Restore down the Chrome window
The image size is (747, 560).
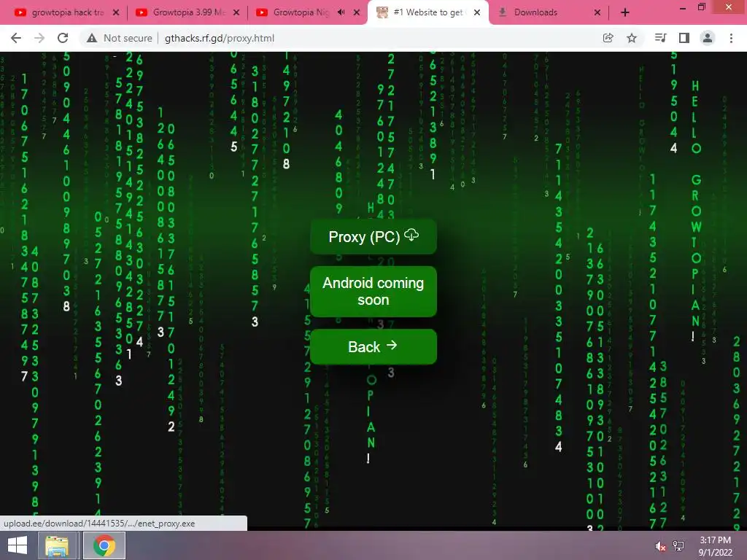click(702, 7)
